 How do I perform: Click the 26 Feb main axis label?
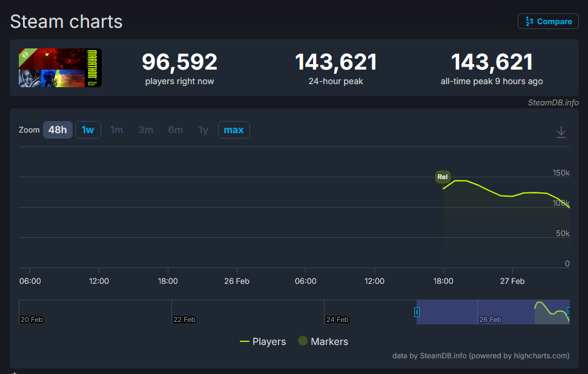[237, 281]
